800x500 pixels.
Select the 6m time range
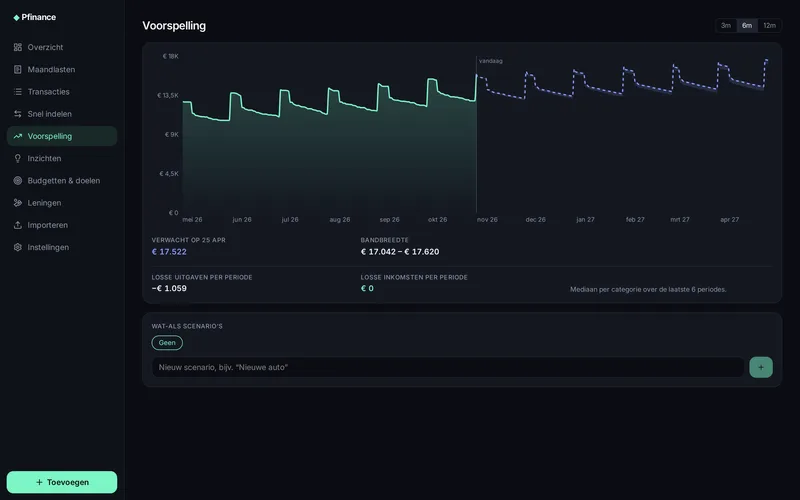(747, 26)
